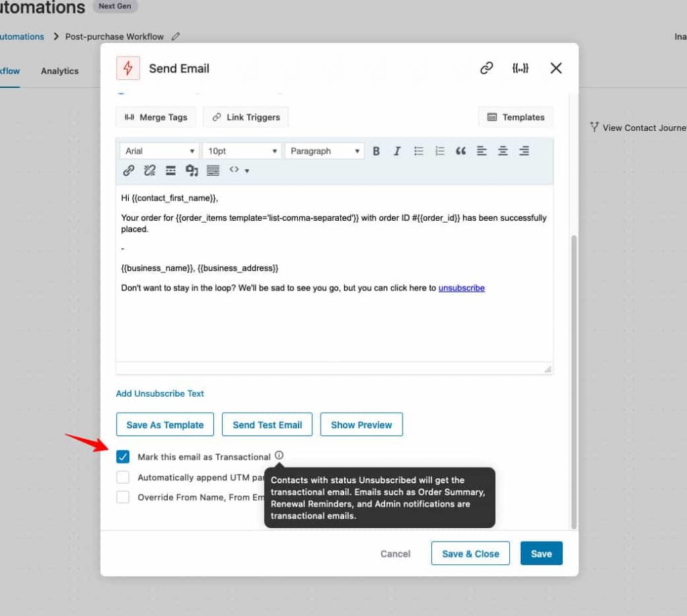Open the Arial font family dropdown

click(x=159, y=151)
